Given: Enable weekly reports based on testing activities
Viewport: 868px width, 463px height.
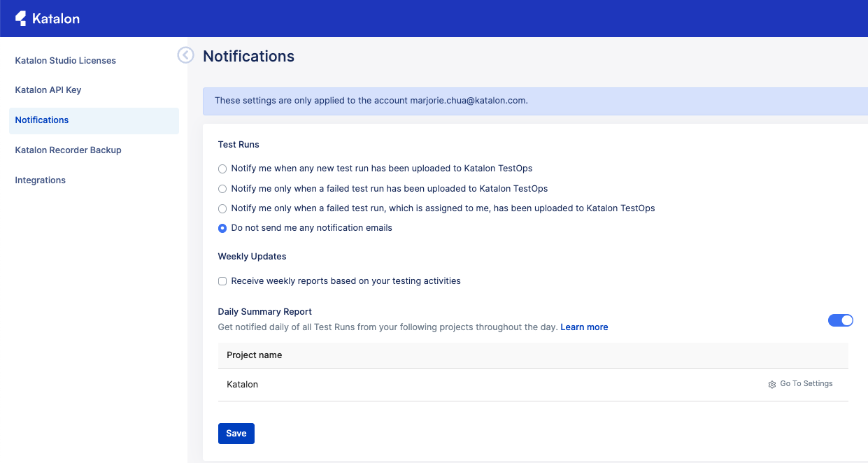Looking at the screenshot, I should tap(222, 280).
